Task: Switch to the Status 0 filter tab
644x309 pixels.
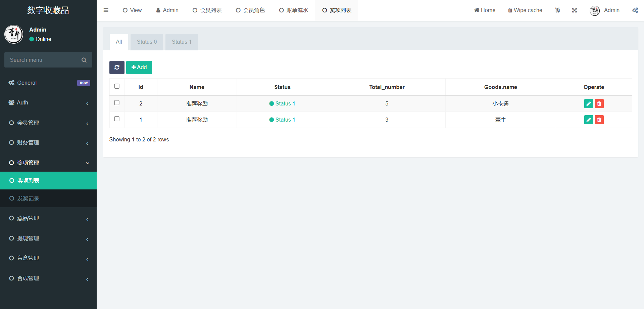Action: [147, 42]
